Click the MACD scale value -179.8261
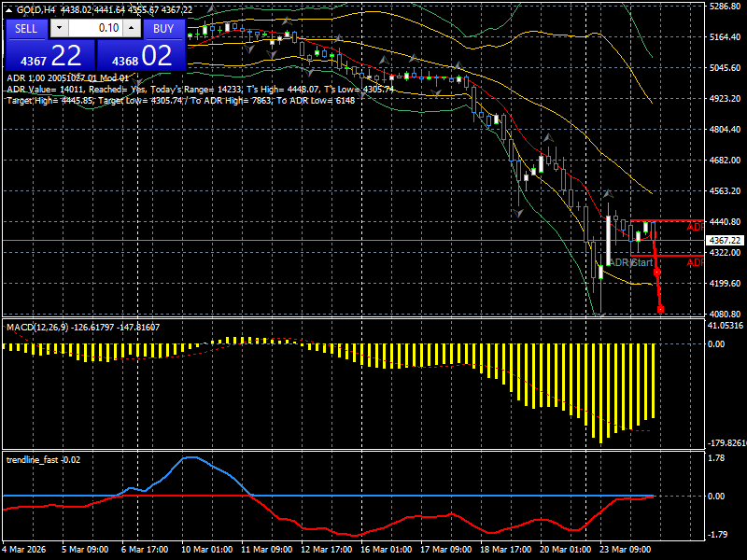The height and width of the screenshot is (560, 747). [727, 443]
